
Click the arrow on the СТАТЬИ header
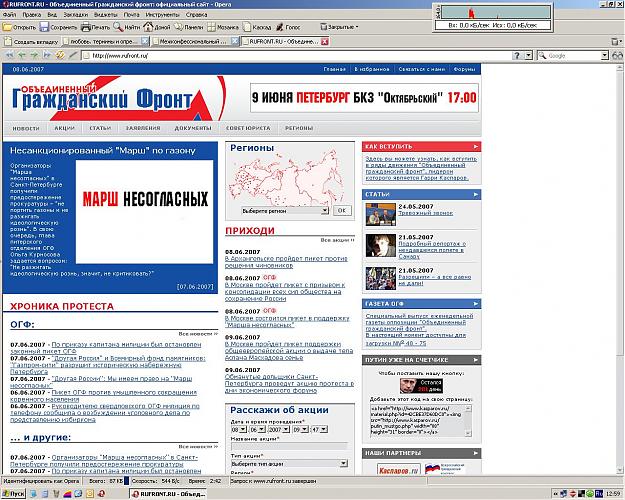pos(476,195)
